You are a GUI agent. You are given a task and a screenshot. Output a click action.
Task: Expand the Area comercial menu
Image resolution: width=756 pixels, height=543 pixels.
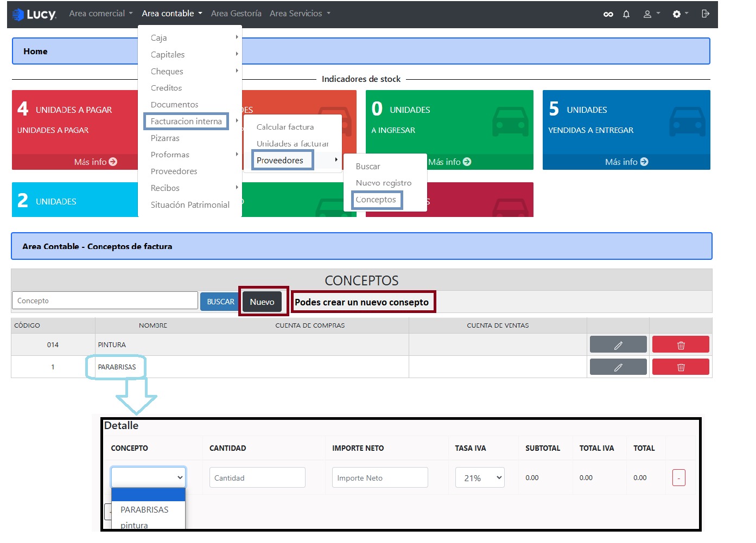pyautogui.click(x=101, y=14)
